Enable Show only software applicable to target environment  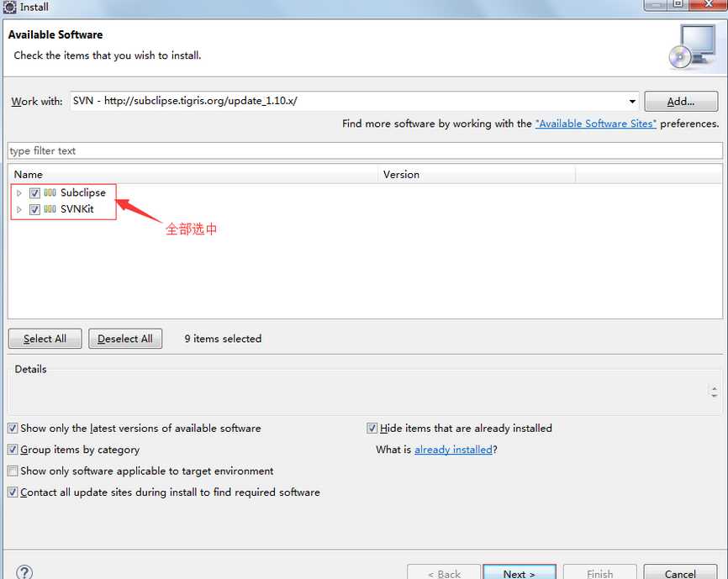pos(13,471)
